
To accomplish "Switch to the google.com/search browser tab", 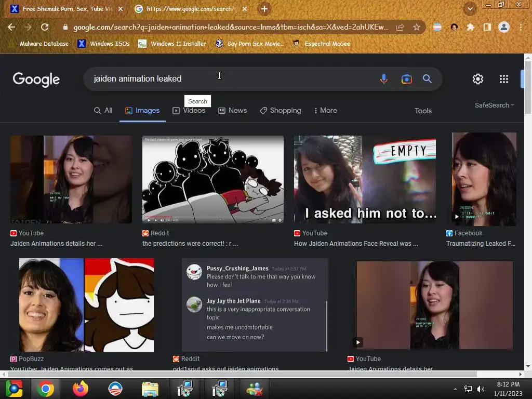I will point(190,9).
